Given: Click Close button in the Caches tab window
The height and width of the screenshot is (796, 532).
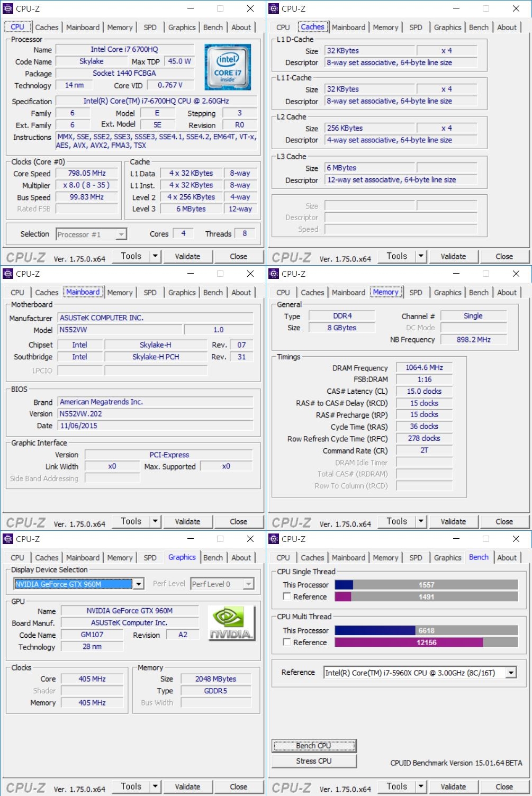Looking at the screenshot, I should (x=504, y=256).
